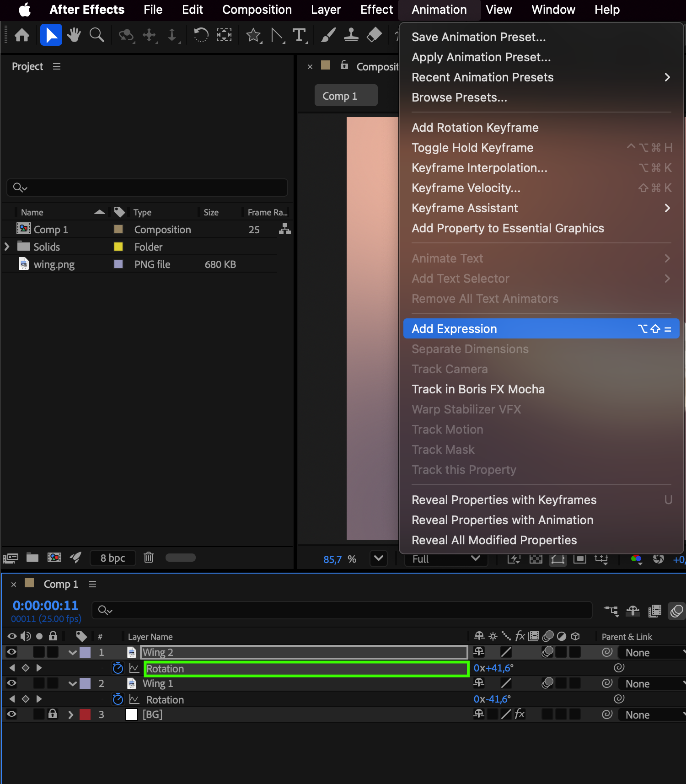Select the Pan Behind anchor point tool

tap(224, 35)
